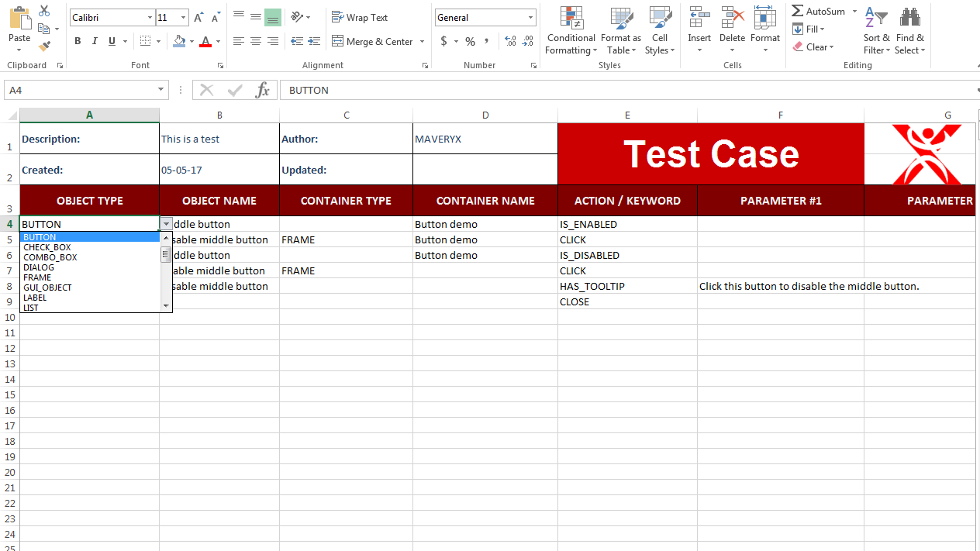Open the font size dropdown

[x=182, y=16]
